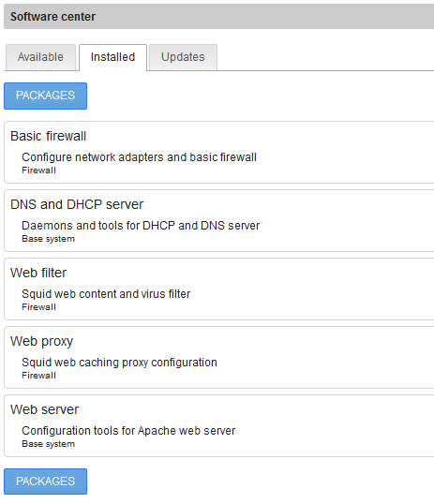Select the Web proxy module title
Screen dimensions: 434x504
[x=42, y=341]
